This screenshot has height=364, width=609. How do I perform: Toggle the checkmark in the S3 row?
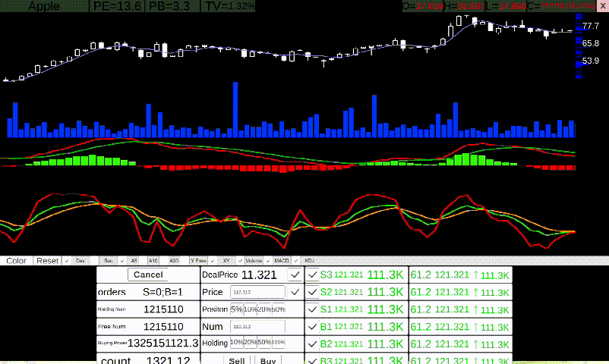[x=312, y=275]
